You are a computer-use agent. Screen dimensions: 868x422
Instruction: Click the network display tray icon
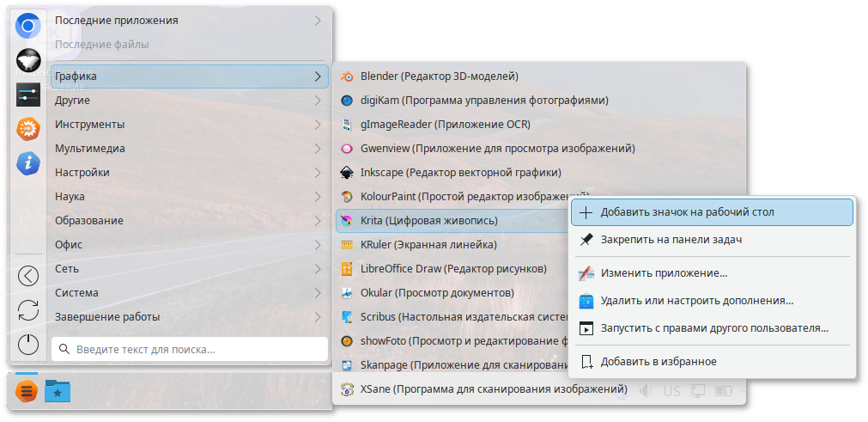[697, 392]
